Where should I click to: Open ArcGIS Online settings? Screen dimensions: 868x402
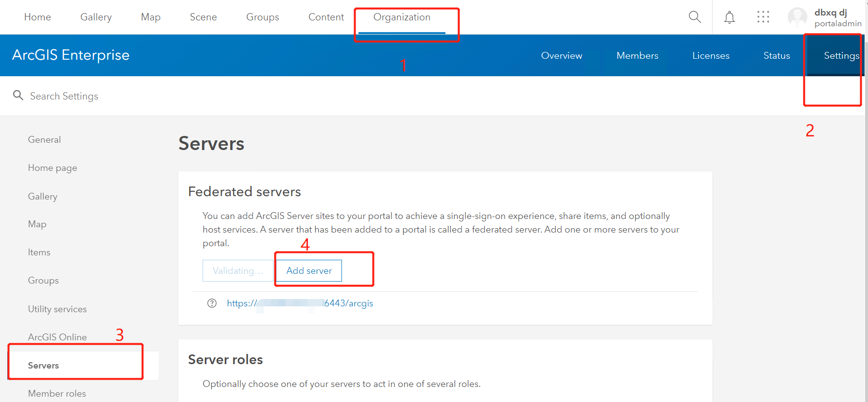57,337
